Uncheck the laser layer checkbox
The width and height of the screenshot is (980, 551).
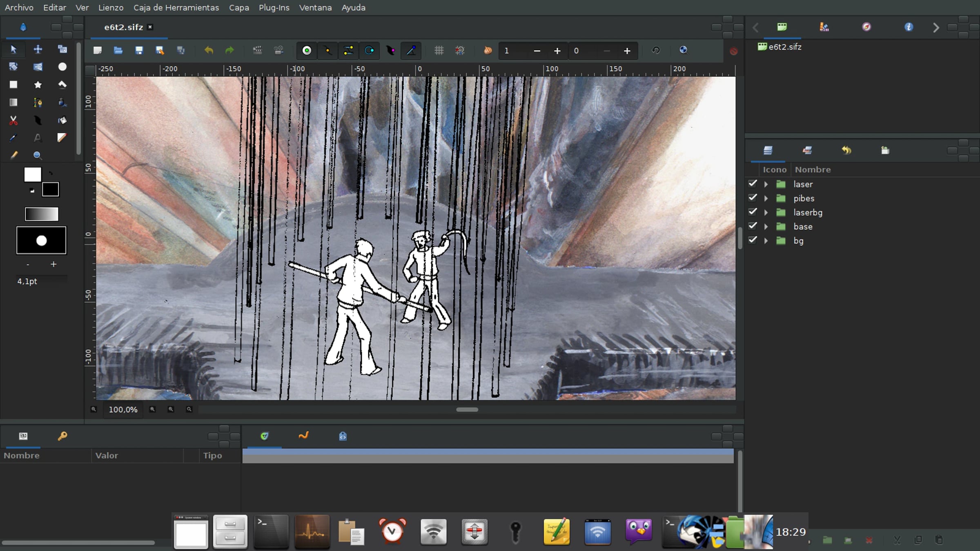[x=753, y=184]
